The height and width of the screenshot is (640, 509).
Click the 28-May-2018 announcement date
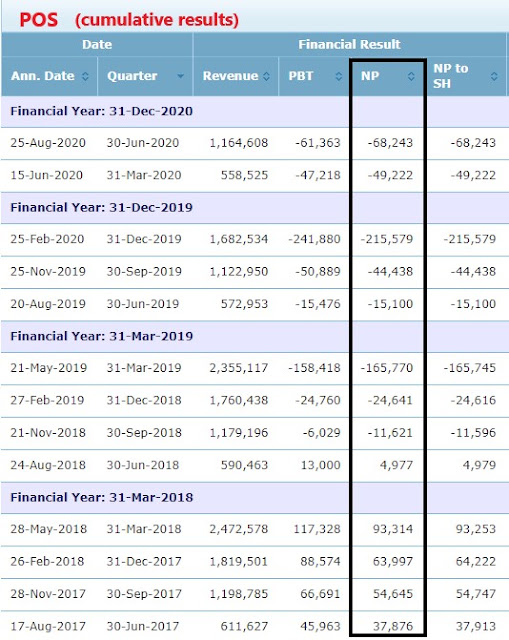pos(49,529)
